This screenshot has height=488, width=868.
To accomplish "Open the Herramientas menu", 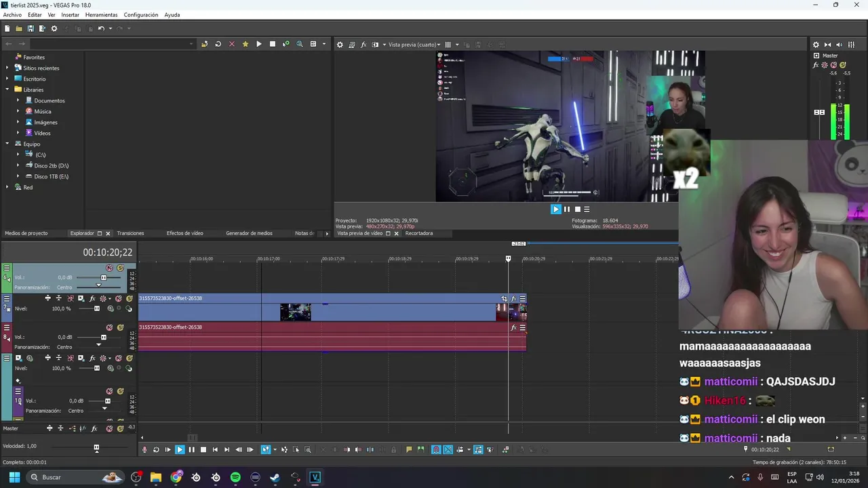I will [101, 15].
